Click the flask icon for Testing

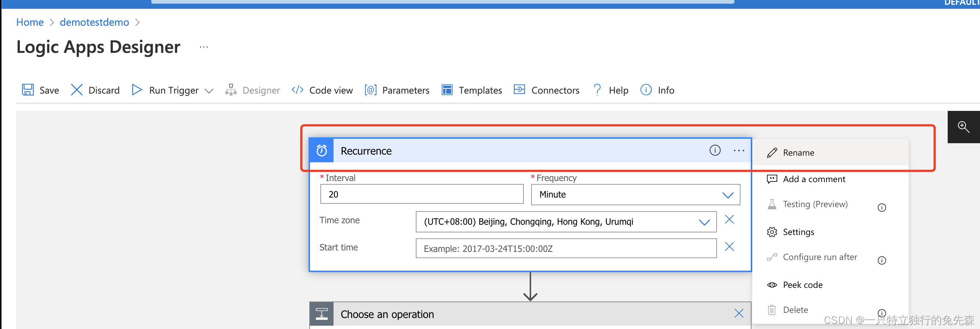coord(772,204)
